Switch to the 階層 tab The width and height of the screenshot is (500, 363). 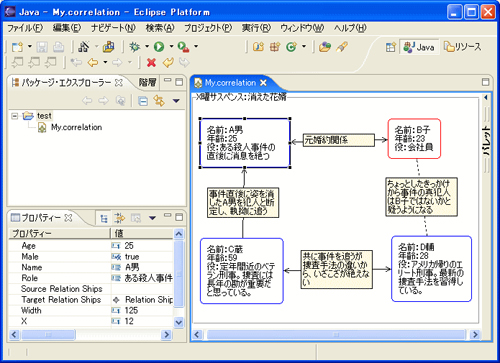click(x=147, y=82)
